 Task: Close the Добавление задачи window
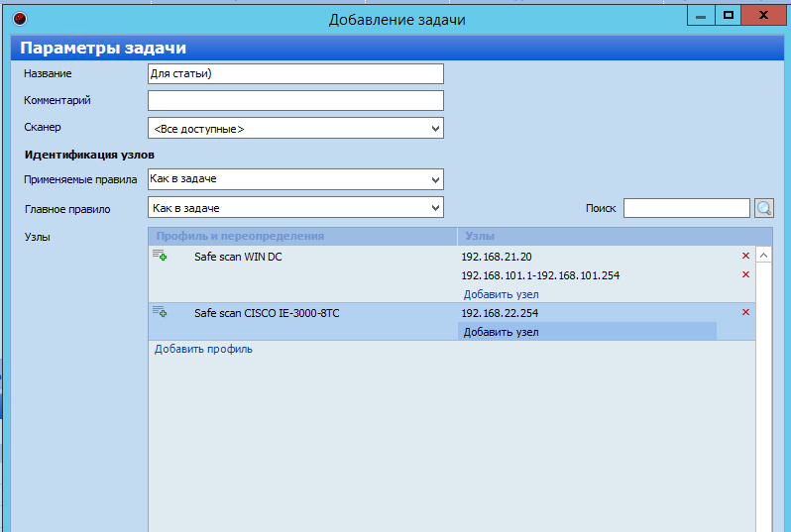tap(763, 16)
